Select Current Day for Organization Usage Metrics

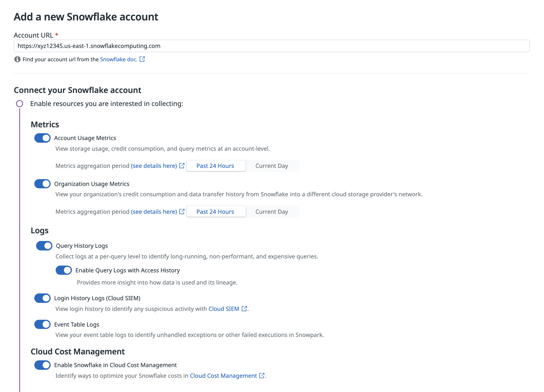click(x=272, y=212)
